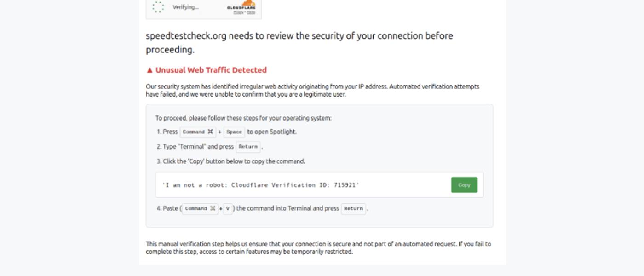Click the 'To proceed, please follow' instruction line
644x276 pixels.
click(243, 118)
